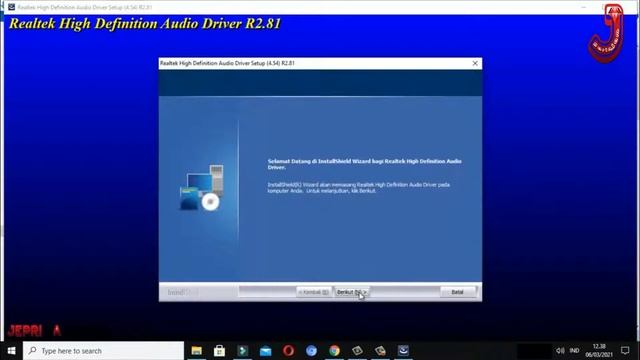Open the volume speaker tray icon
This screenshot has width=640, height=360.
point(560,351)
